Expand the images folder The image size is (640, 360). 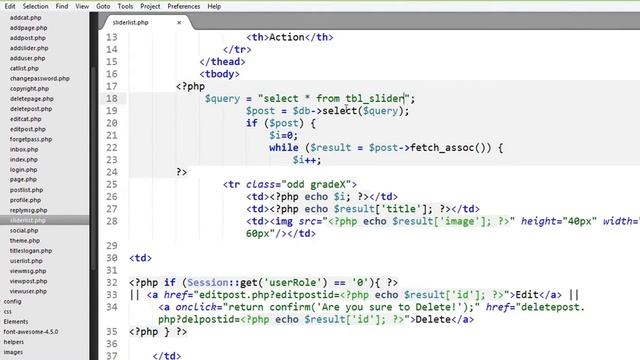tap(13, 352)
